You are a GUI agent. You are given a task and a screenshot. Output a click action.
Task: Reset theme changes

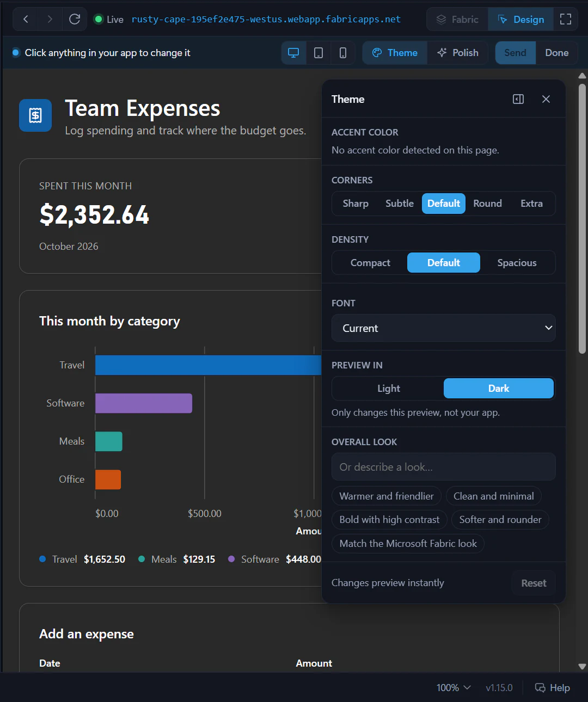534,583
